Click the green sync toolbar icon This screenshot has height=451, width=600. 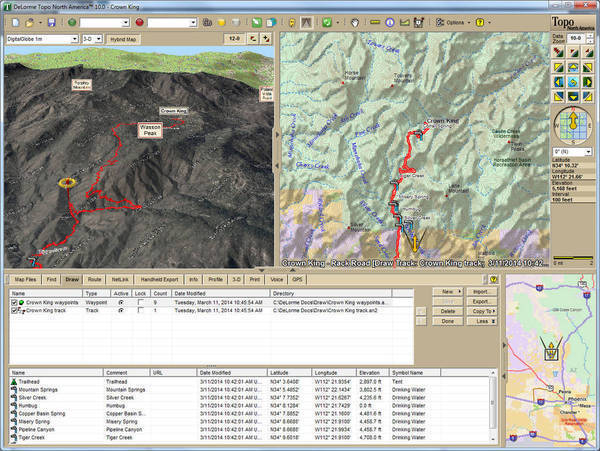point(326,23)
